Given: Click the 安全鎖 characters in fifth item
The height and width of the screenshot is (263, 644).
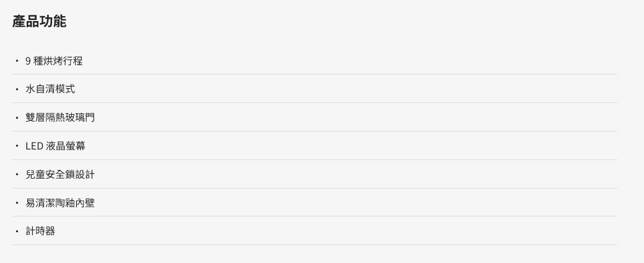Looking at the screenshot, I should click(60, 174).
